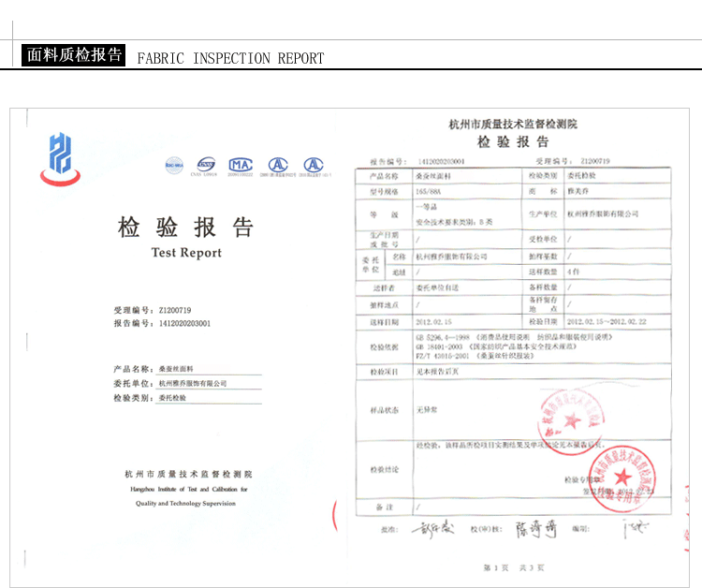Click 受理编号 Z1200719 above the table
702x588 pixels.
coord(573,161)
